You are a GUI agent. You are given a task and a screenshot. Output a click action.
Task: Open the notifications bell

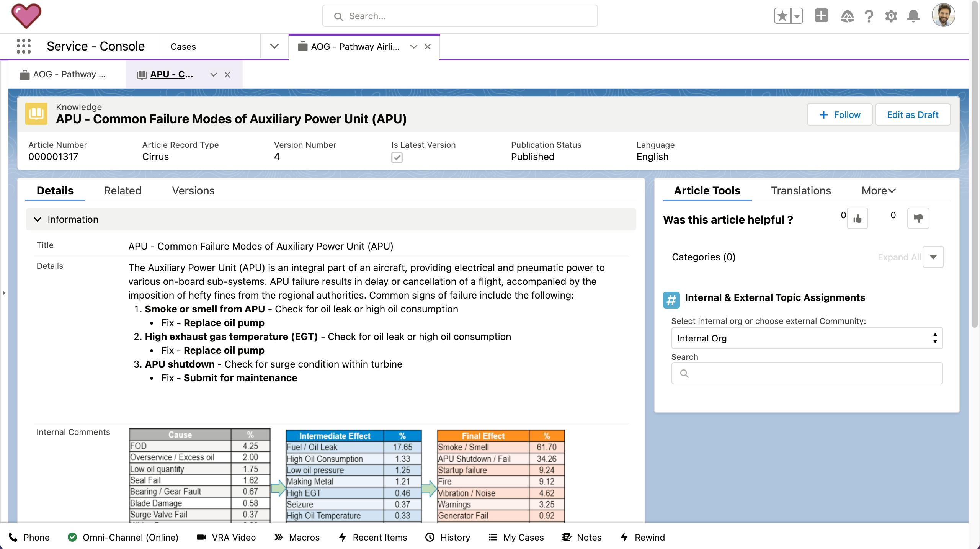[x=913, y=16]
